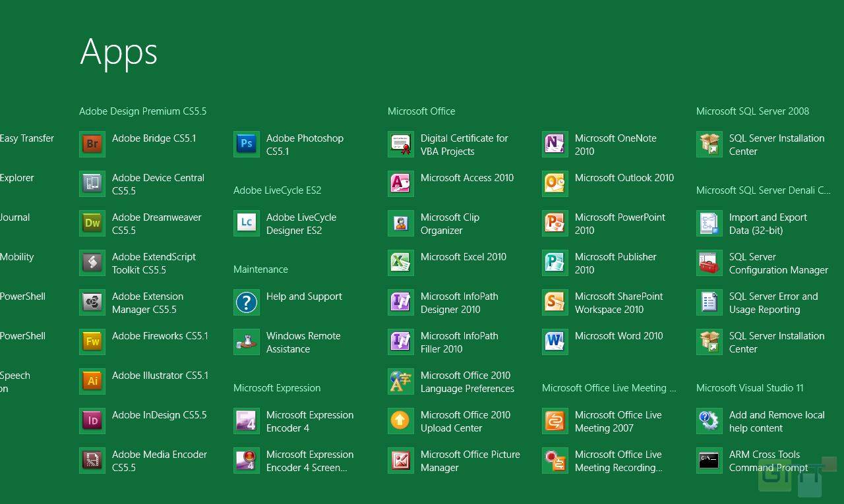Launch Adobe Fireworks CS5.1 icon

(92, 342)
